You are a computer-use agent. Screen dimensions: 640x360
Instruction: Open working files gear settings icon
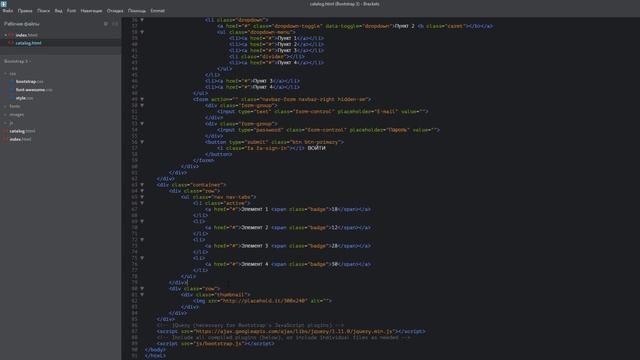tap(106, 24)
